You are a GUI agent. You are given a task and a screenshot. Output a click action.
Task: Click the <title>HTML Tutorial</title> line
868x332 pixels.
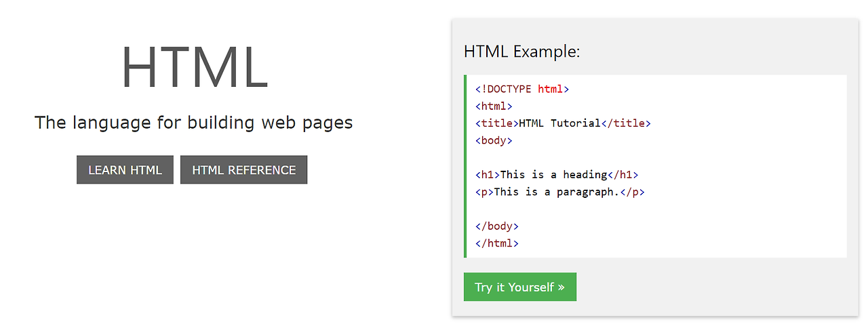(x=563, y=123)
